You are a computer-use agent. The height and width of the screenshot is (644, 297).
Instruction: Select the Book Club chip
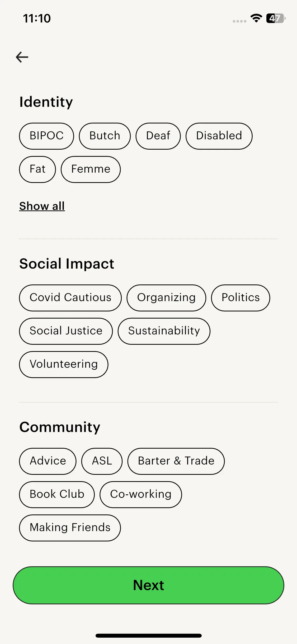click(57, 494)
